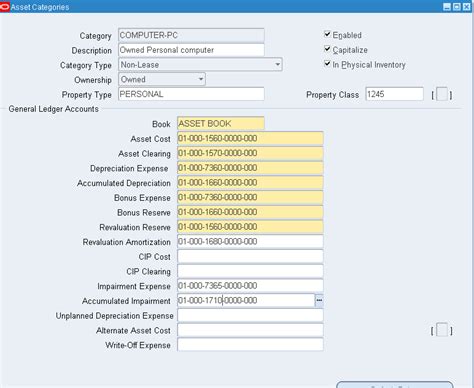Click the Bonus Expense account field
The height and width of the screenshot is (388, 474).
(x=250, y=197)
